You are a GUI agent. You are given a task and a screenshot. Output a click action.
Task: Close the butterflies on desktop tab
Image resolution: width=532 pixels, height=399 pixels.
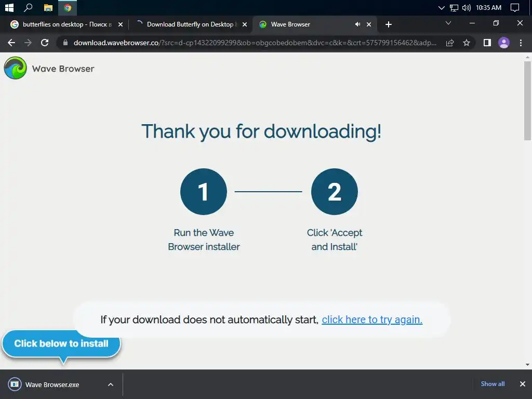(x=121, y=24)
